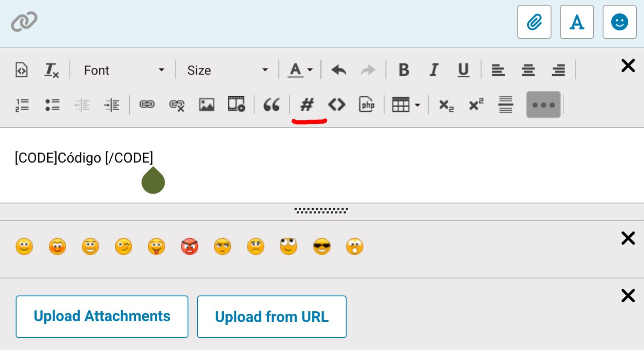The height and width of the screenshot is (350, 644).
Task: Insert the angry red emoticon
Action: coord(190,247)
